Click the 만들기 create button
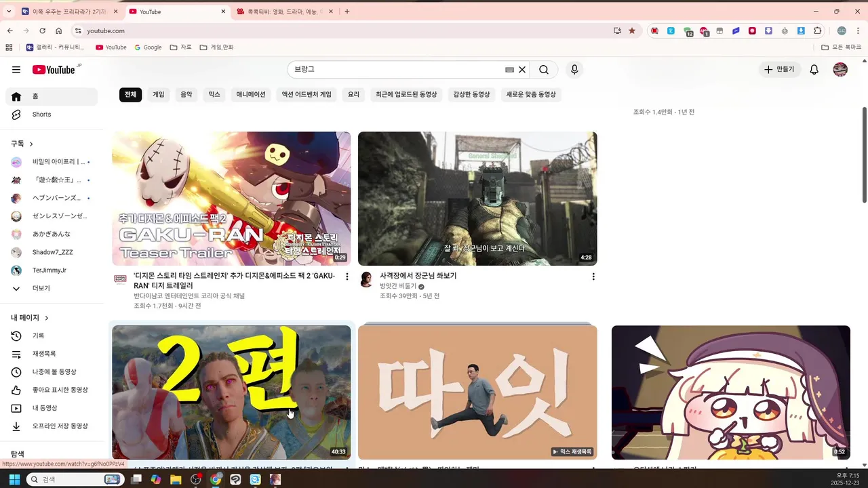 [x=779, y=70]
